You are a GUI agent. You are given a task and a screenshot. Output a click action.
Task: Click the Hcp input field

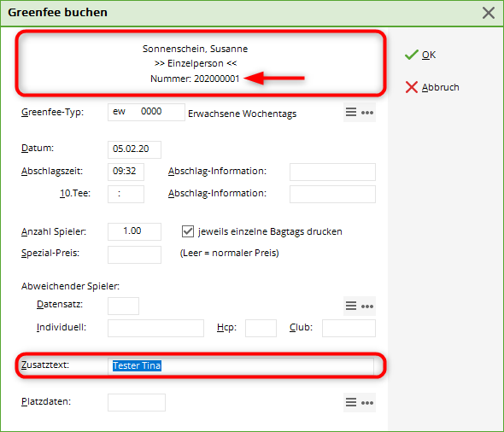[261, 328]
